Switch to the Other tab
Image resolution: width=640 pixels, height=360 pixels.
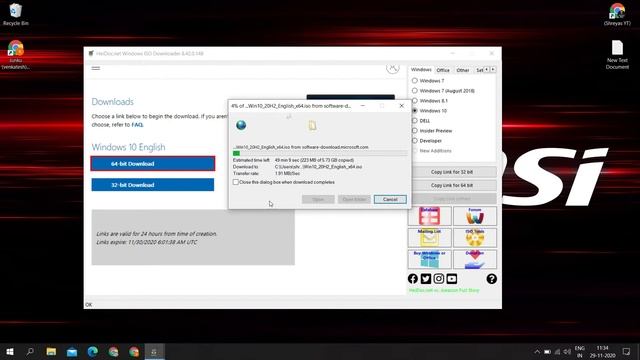point(462,70)
